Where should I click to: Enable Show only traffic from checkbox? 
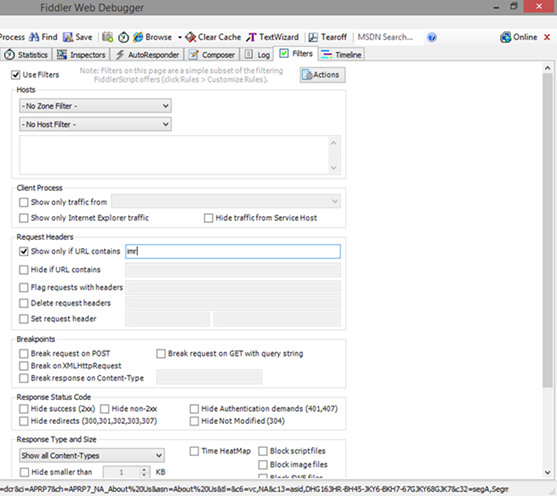pyautogui.click(x=23, y=203)
